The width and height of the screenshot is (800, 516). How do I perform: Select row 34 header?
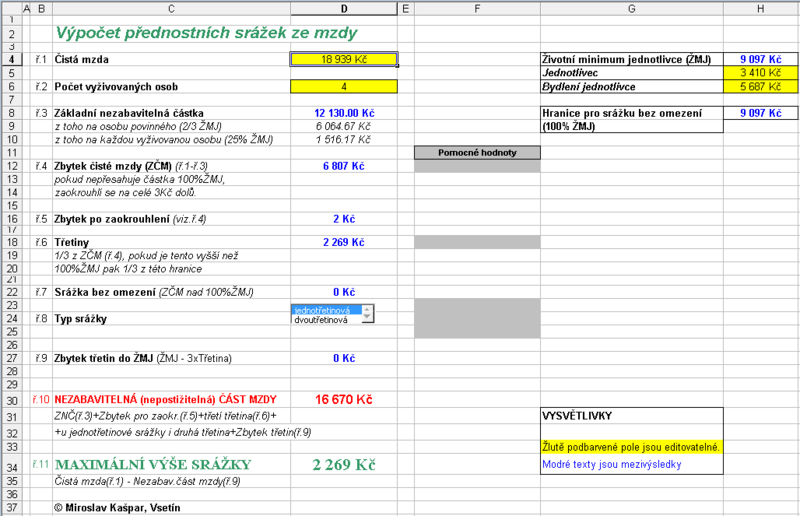[x=12, y=466]
